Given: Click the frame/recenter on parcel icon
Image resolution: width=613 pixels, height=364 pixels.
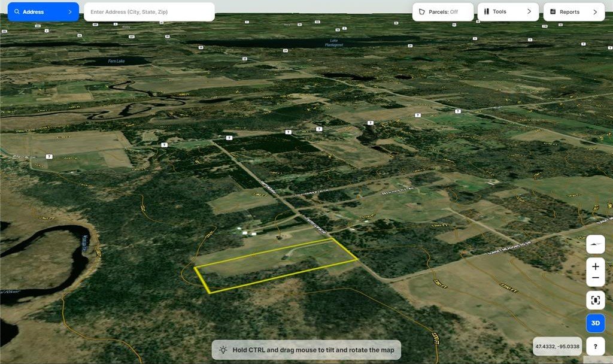Looking at the screenshot, I should pos(595,301).
